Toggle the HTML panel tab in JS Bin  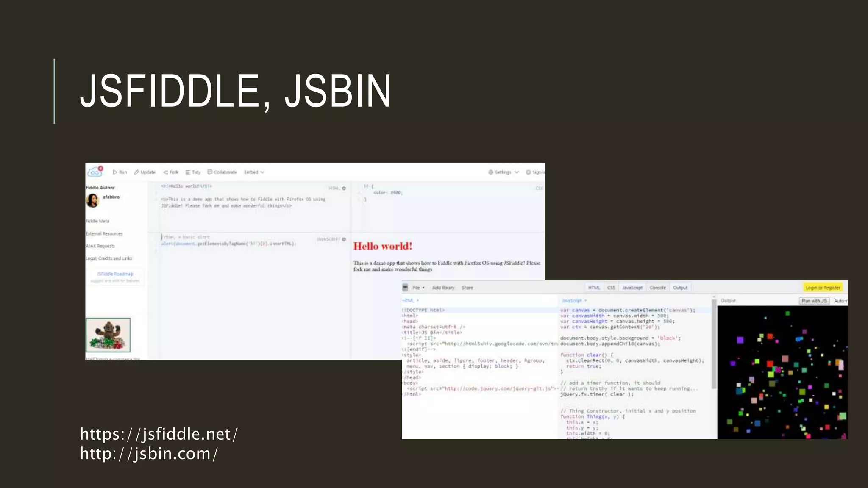coord(594,288)
